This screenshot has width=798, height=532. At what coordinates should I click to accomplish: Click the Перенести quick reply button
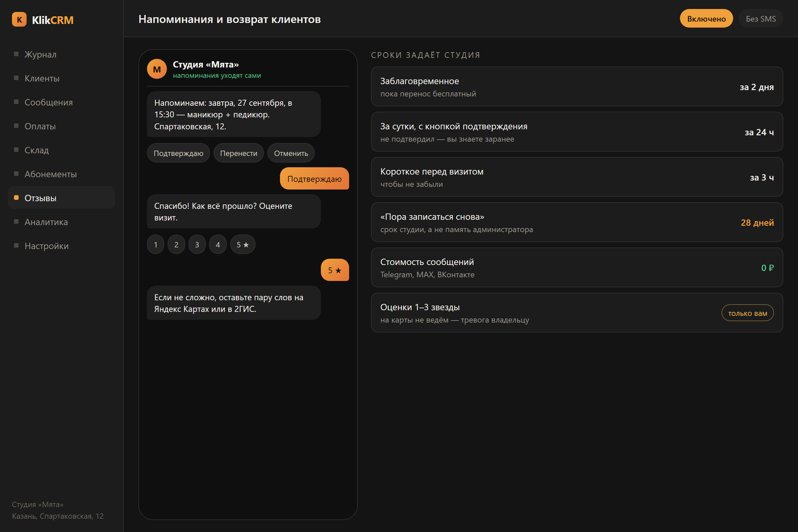[238, 153]
